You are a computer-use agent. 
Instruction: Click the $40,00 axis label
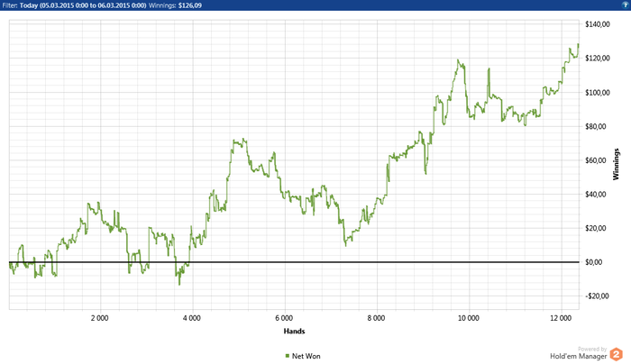click(x=596, y=195)
